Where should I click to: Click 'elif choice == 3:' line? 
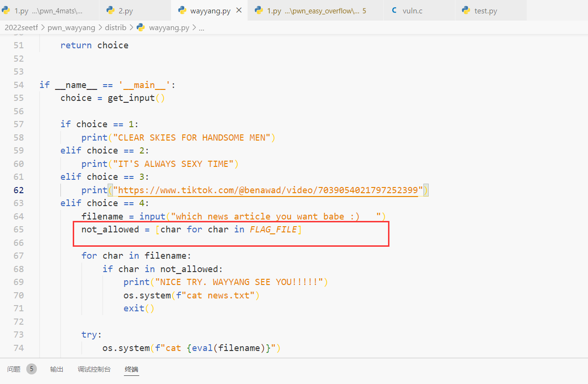[x=105, y=177]
